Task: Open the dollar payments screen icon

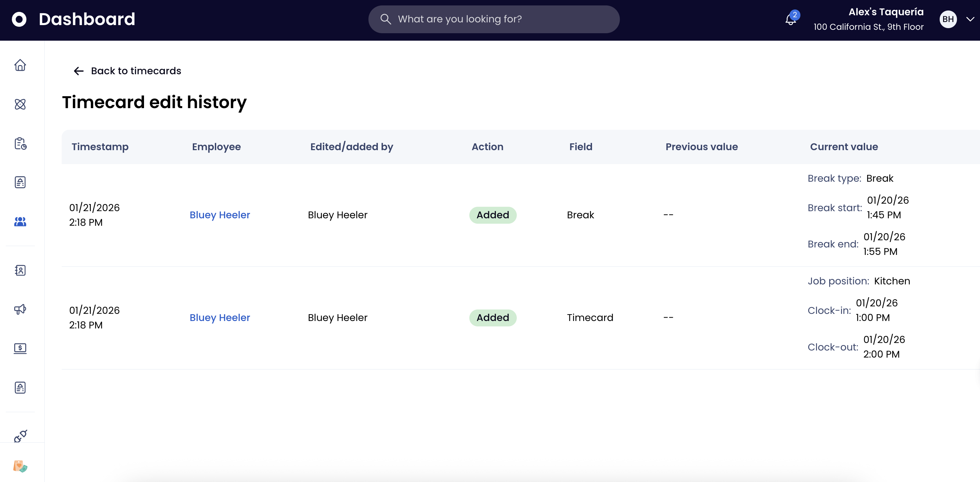Action: point(20,348)
